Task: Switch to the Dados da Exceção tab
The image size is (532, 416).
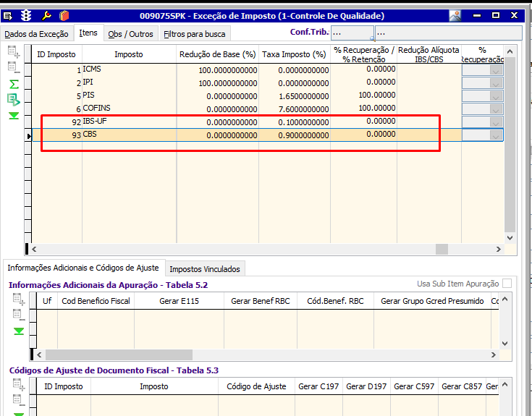Action: pos(35,33)
